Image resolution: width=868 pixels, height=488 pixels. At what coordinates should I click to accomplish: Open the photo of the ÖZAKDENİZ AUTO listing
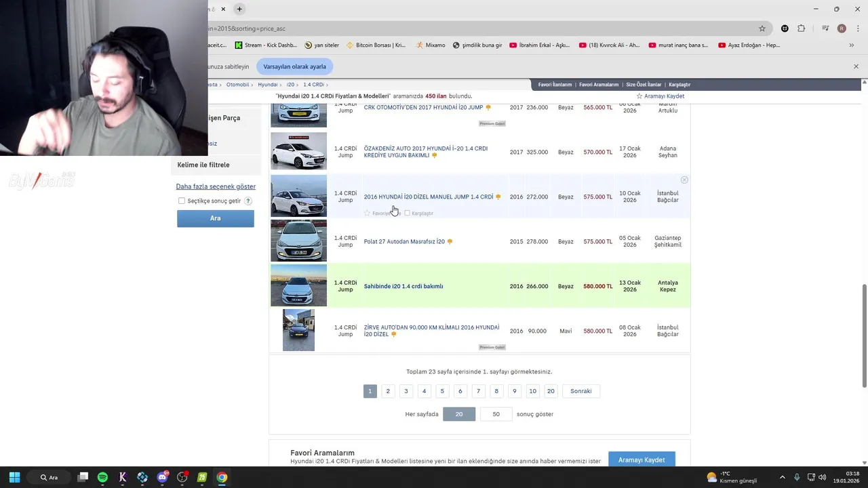[x=298, y=151]
